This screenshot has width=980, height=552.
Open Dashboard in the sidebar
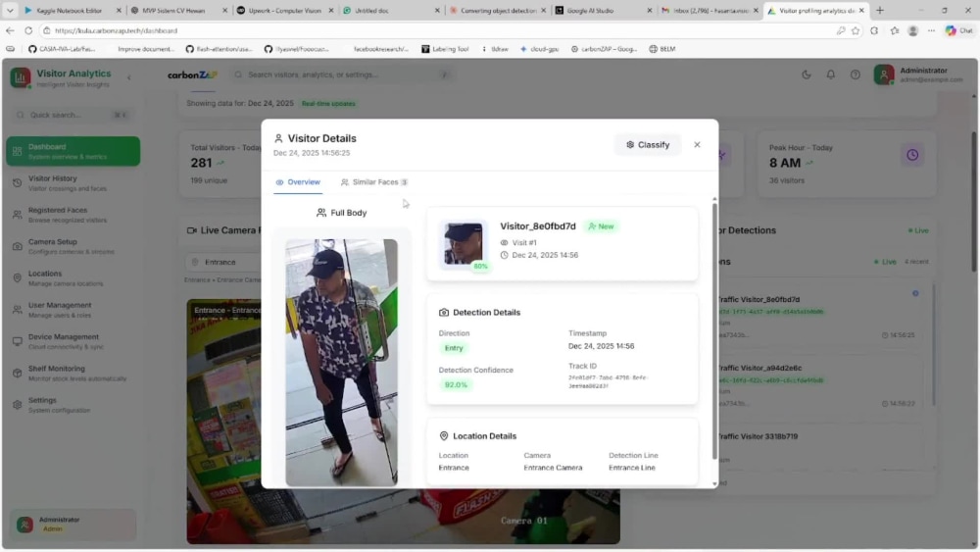(73, 151)
